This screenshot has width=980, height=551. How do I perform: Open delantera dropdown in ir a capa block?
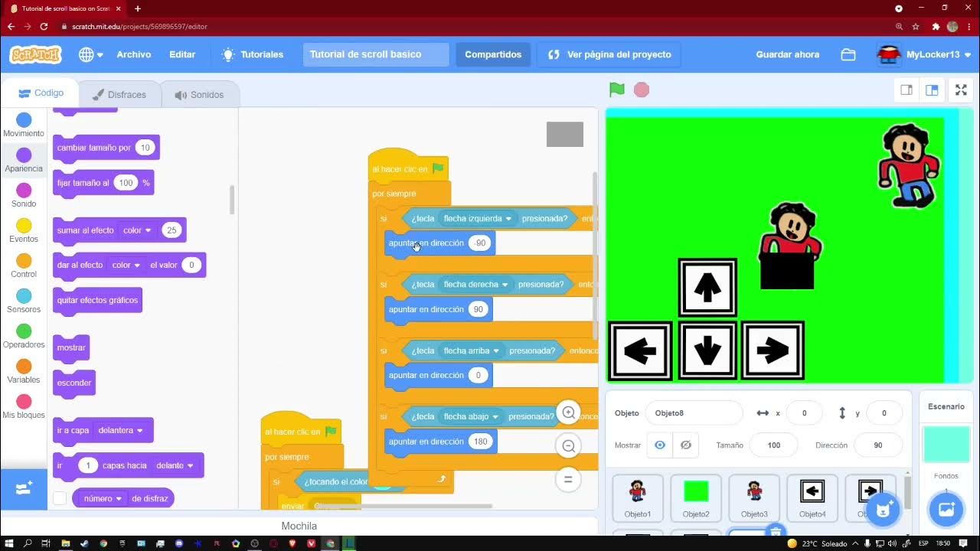click(x=121, y=430)
